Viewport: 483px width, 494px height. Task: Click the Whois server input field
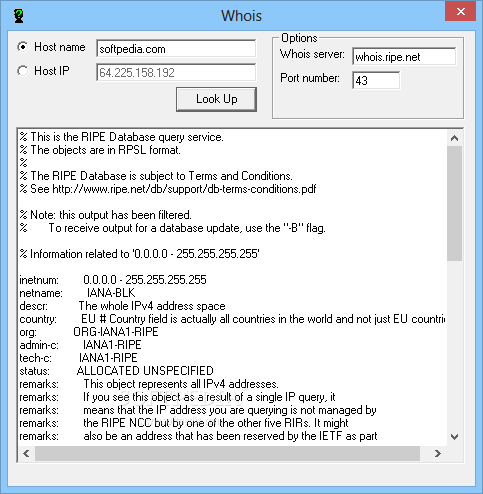click(404, 56)
